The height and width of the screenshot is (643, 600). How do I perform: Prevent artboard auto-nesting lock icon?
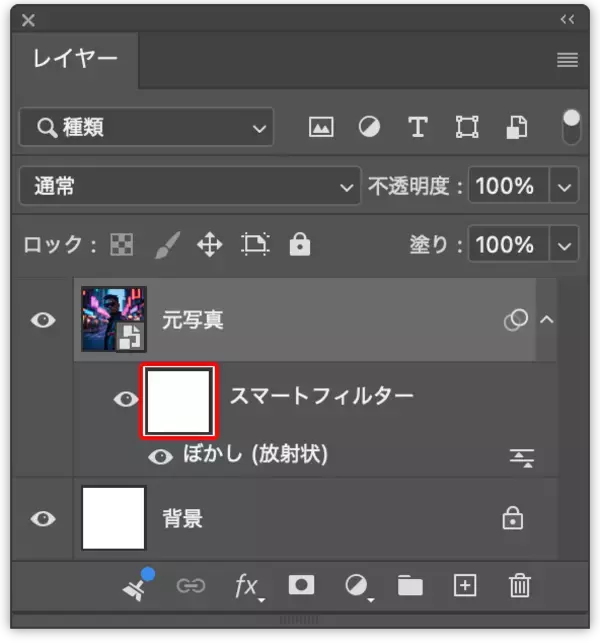pos(255,244)
